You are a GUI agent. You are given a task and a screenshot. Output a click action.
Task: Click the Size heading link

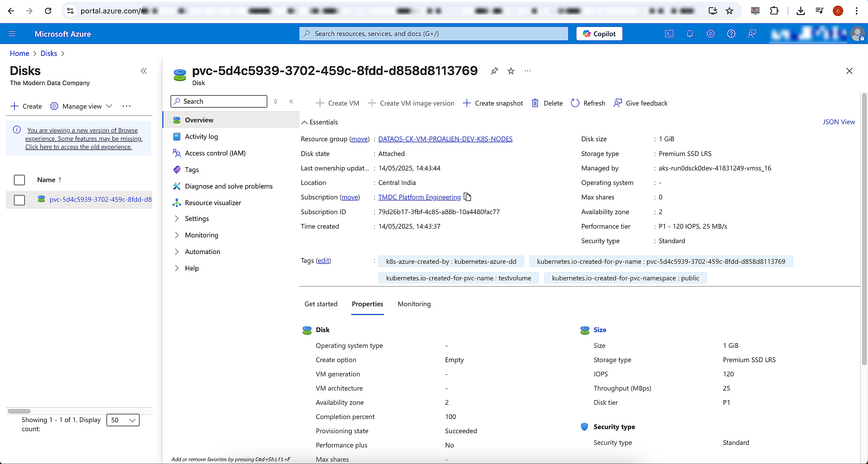click(599, 330)
